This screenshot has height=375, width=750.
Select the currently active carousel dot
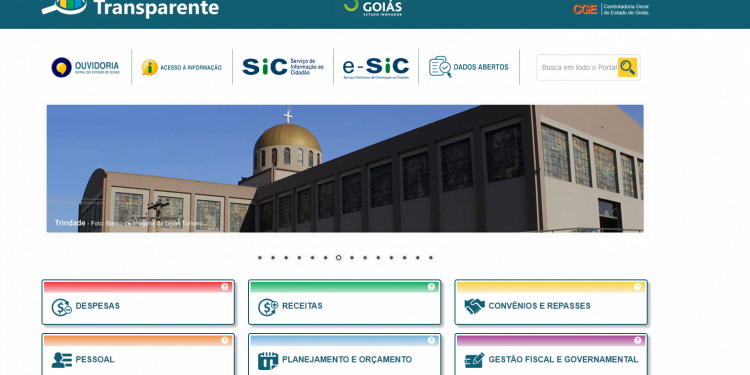pos(339,257)
